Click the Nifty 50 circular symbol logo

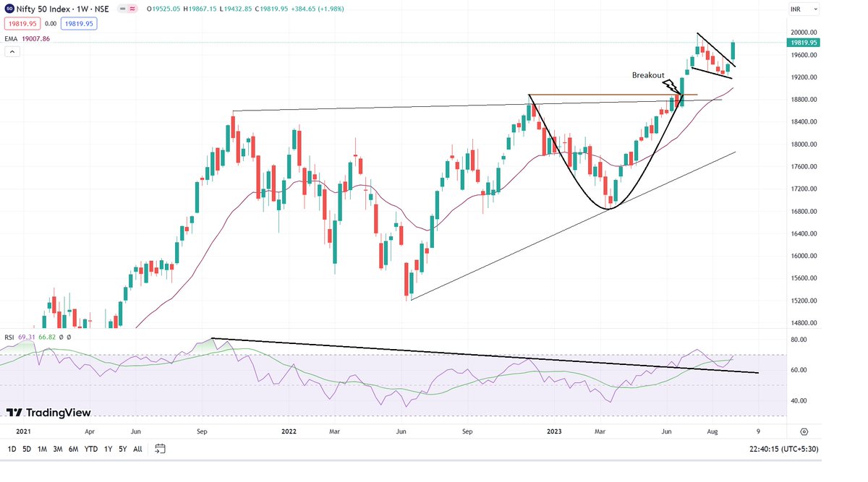10,9
